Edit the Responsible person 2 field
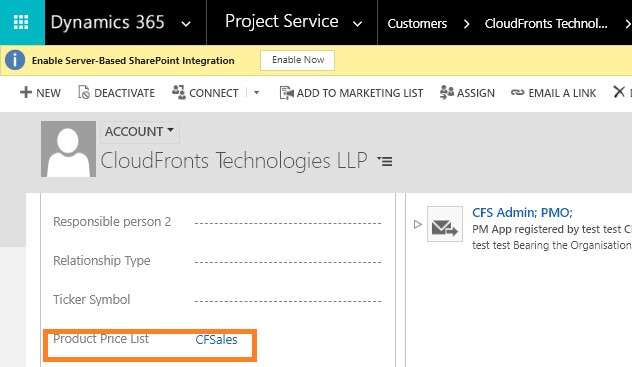The height and width of the screenshot is (367, 632). pos(288,222)
